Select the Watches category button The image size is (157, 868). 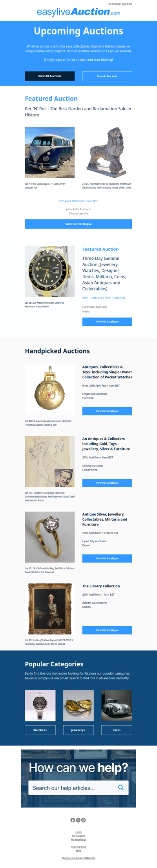(x=40, y=730)
